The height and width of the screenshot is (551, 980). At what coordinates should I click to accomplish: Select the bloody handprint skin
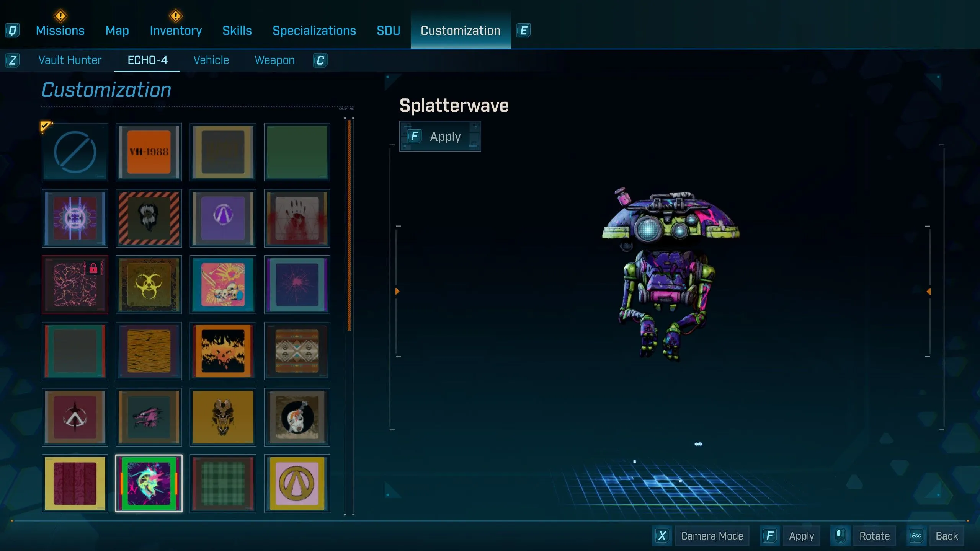point(297,218)
